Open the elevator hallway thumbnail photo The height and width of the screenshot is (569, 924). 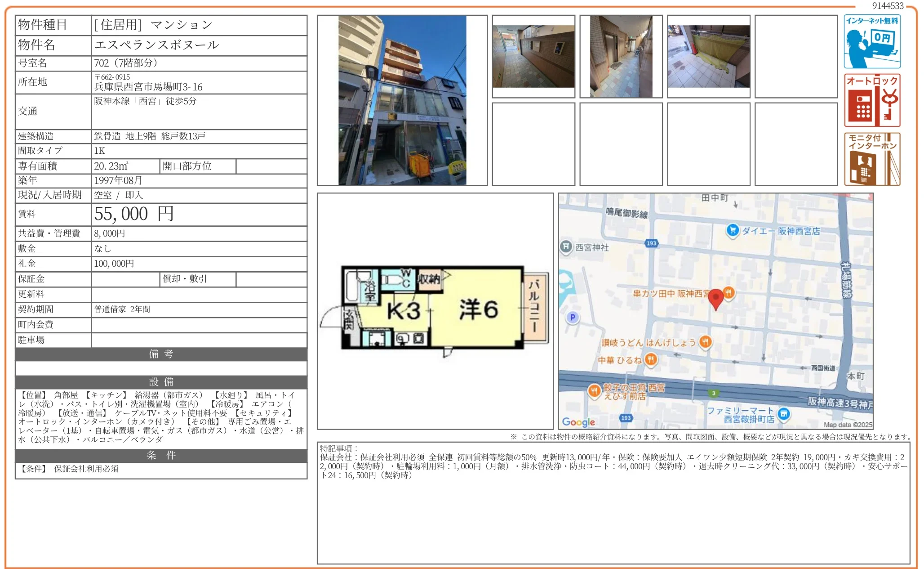(621, 56)
